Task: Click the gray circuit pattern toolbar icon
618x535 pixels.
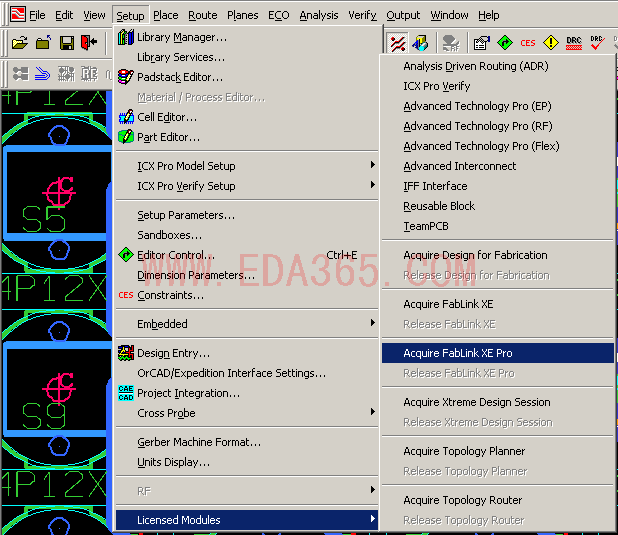Action: pyautogui.click(x=66, y=74)
